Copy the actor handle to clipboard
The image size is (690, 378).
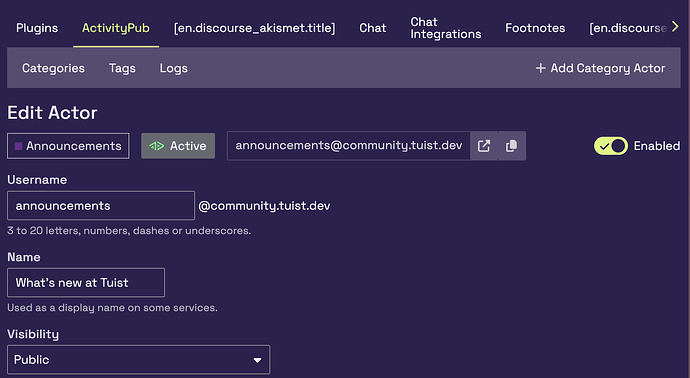512,146
